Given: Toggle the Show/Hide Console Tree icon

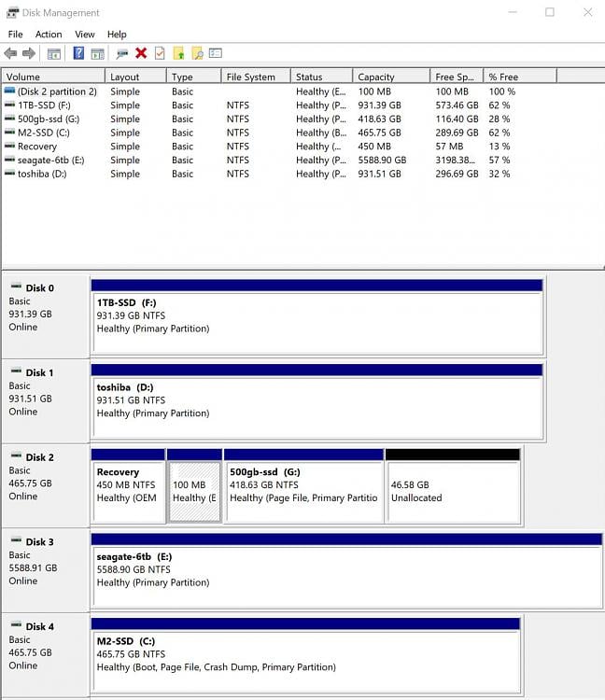Looking at the screenshot, I should pos(54,53).
